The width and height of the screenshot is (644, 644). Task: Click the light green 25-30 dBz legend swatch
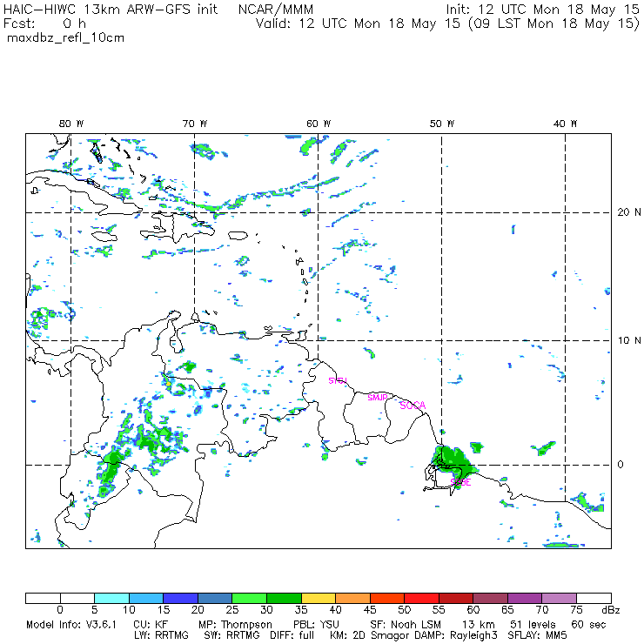point(249,598)
